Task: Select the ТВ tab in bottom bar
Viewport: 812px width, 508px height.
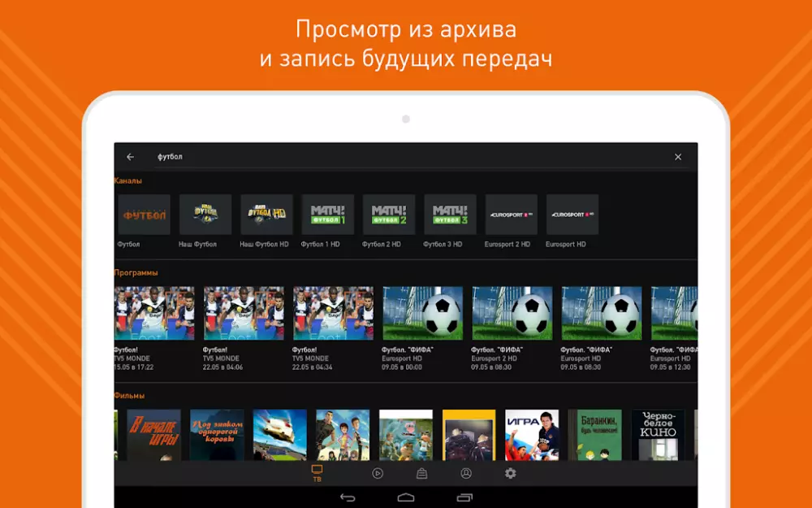Action: click(x=317, y=473)
